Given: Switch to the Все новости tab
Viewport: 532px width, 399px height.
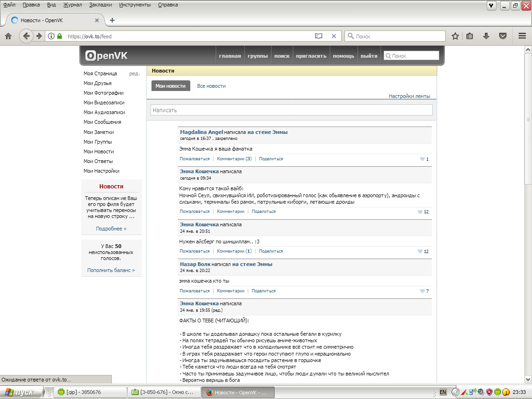Looking at the screenshot, I should pyautogui.click(x=211, y=86).
